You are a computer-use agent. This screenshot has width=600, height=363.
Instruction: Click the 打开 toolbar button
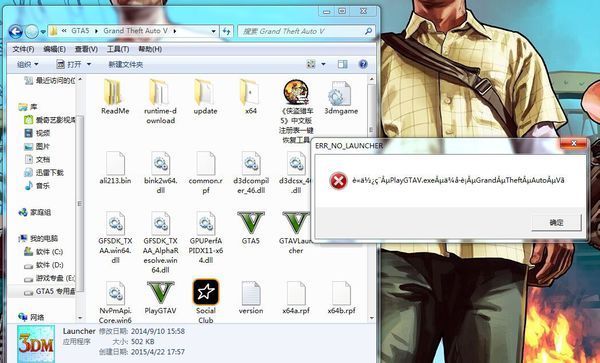(x=70, y=64)
